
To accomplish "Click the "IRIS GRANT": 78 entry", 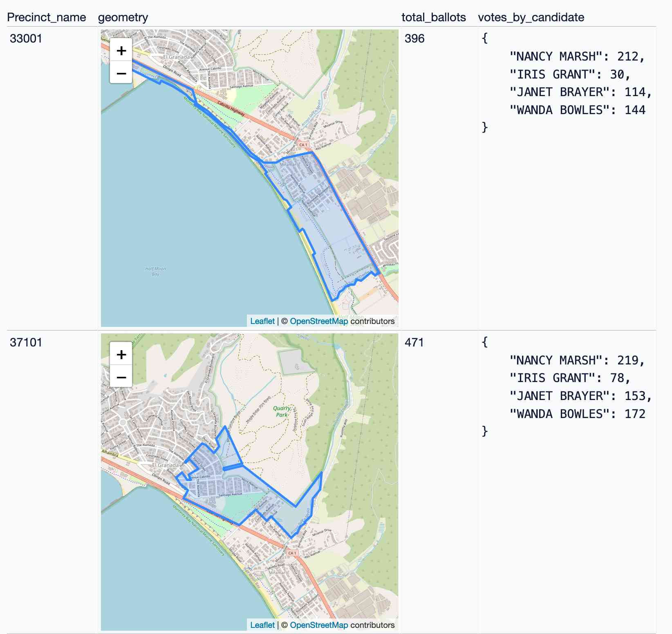I will click(x=570, y=378).
